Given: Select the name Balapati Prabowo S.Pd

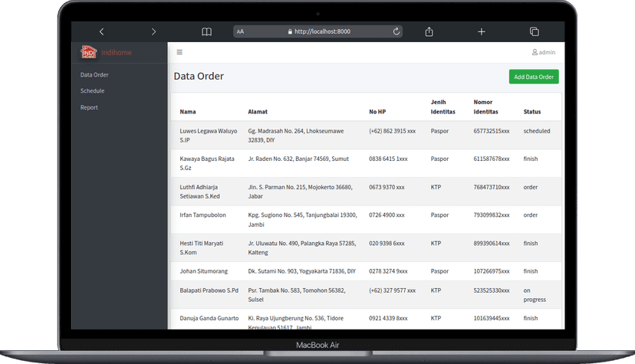Looking at the screenshot, I should [209, 290].
